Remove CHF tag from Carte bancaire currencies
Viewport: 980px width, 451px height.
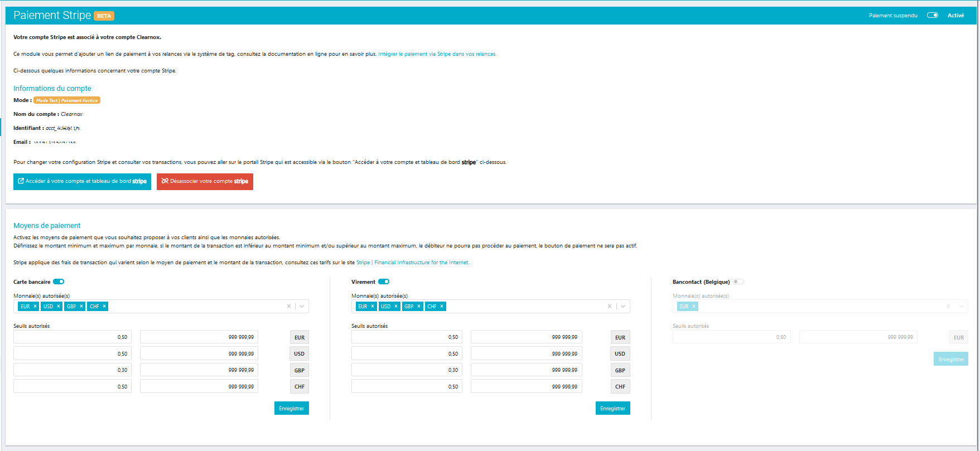click(104, 307)
